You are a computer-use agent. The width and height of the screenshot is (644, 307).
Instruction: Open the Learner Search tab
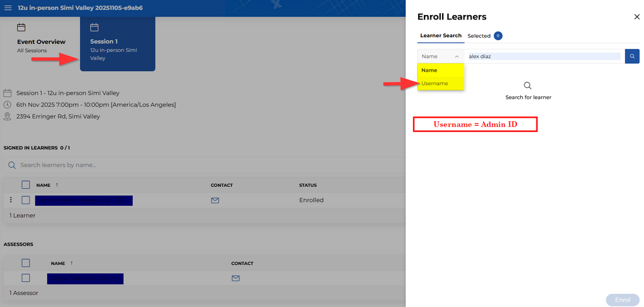441,36
